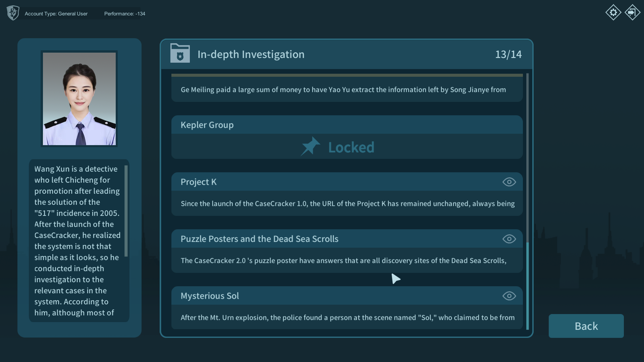Click the Ge Meiling paid description text

click(343, 89)
